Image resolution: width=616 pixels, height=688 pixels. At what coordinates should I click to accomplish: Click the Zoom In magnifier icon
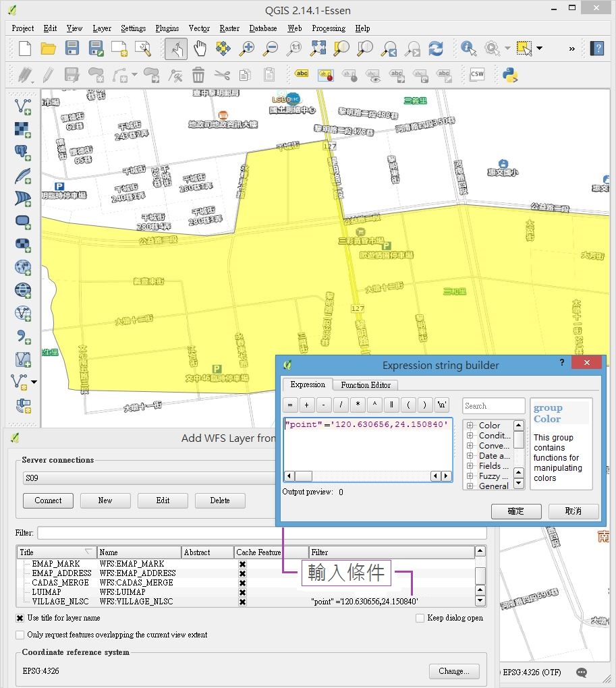coord(248,49)
